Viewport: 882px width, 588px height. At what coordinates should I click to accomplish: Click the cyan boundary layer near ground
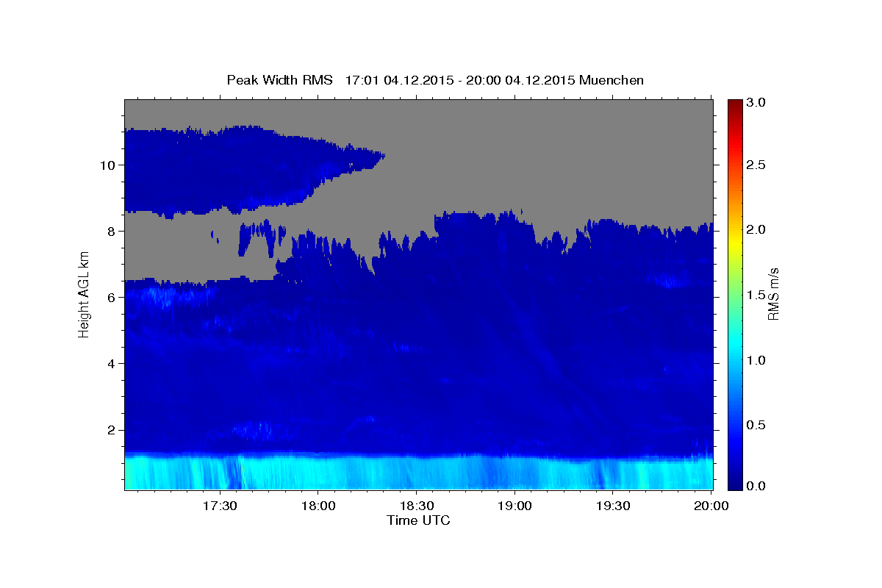click(419, 472)
